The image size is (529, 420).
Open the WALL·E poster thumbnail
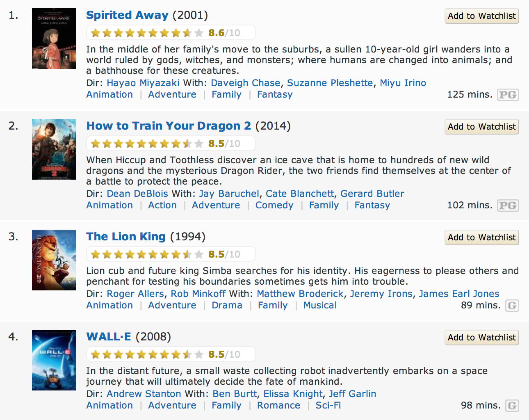click(54, 360)
